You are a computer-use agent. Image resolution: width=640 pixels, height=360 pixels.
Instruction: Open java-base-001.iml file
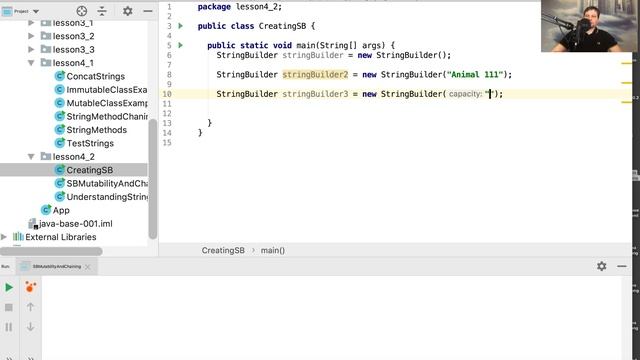point(76,224)
